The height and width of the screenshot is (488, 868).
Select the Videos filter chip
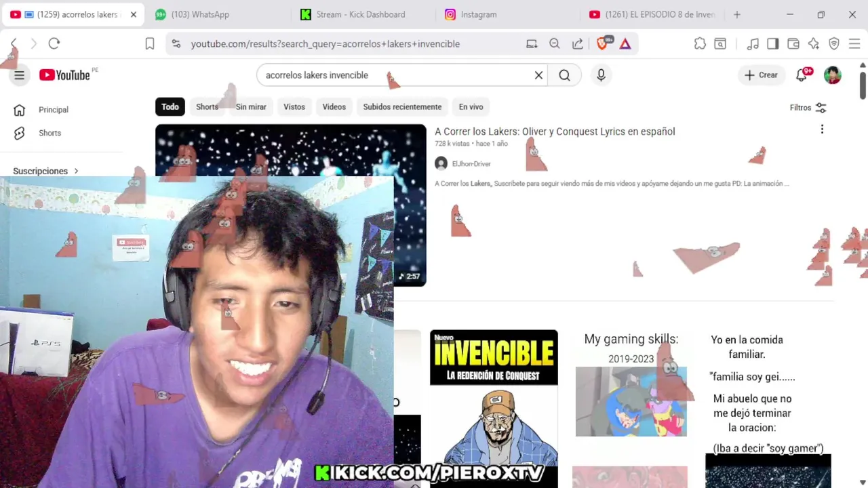click(x=334, y=106)
